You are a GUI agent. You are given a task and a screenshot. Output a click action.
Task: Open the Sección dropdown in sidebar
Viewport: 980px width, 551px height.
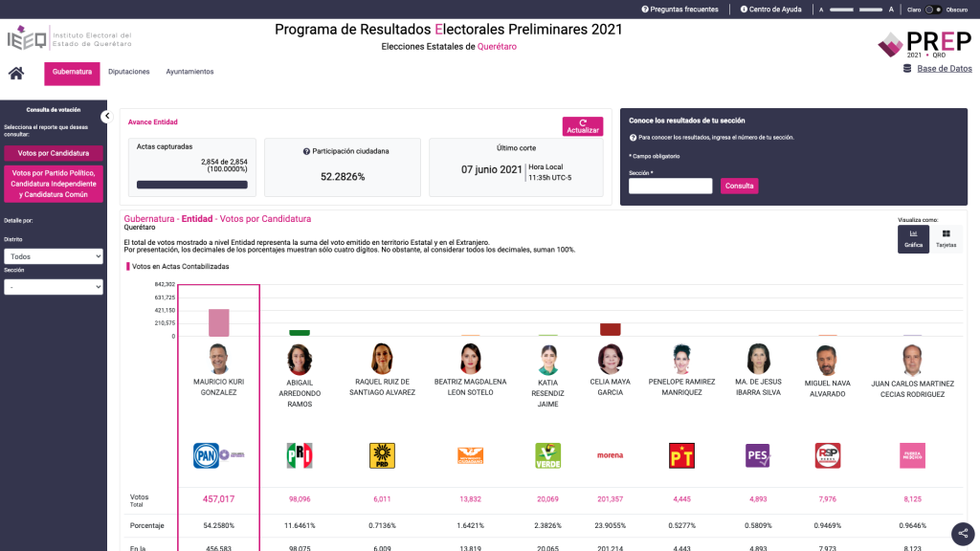[x=53, y=287]
